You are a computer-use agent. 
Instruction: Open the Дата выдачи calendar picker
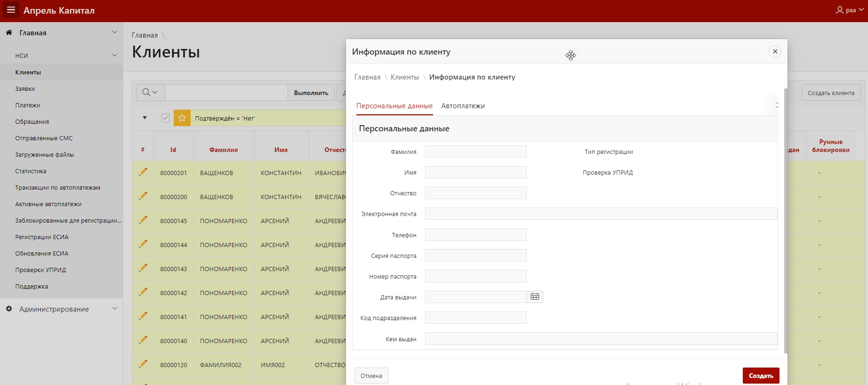[x=535, y=297]
